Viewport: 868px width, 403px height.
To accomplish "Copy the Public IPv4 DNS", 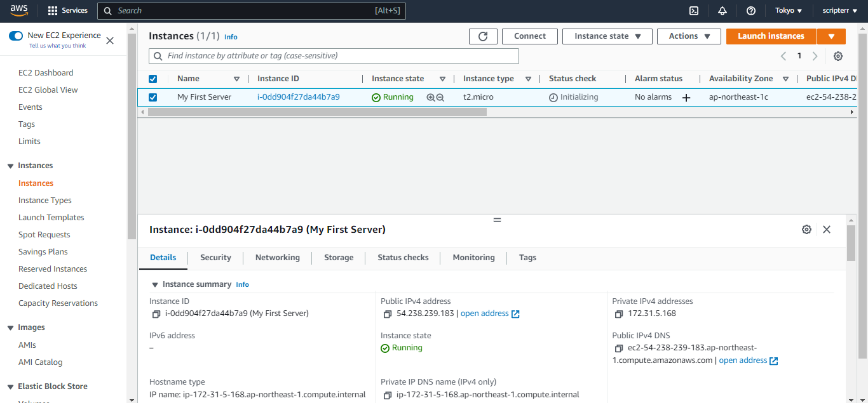I will (619, 348).
